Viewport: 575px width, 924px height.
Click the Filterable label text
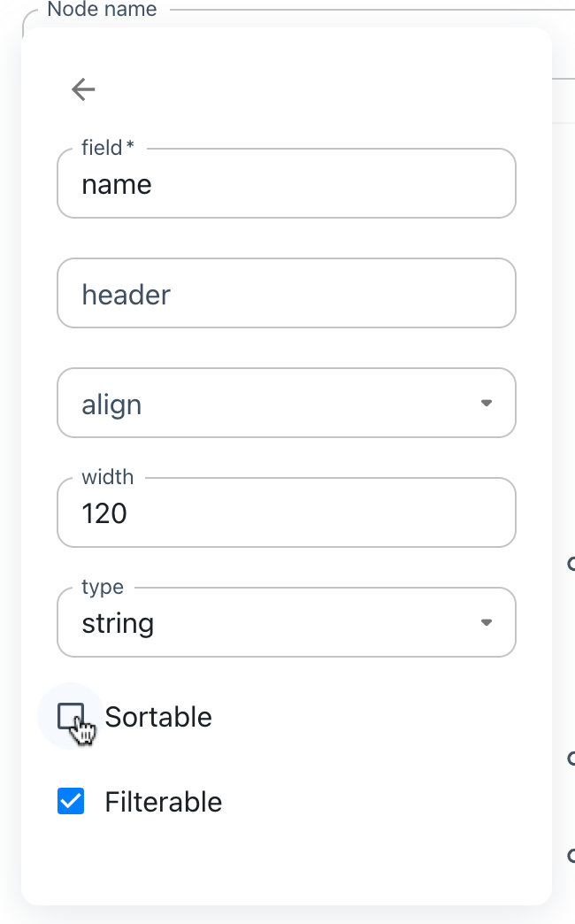164,802
